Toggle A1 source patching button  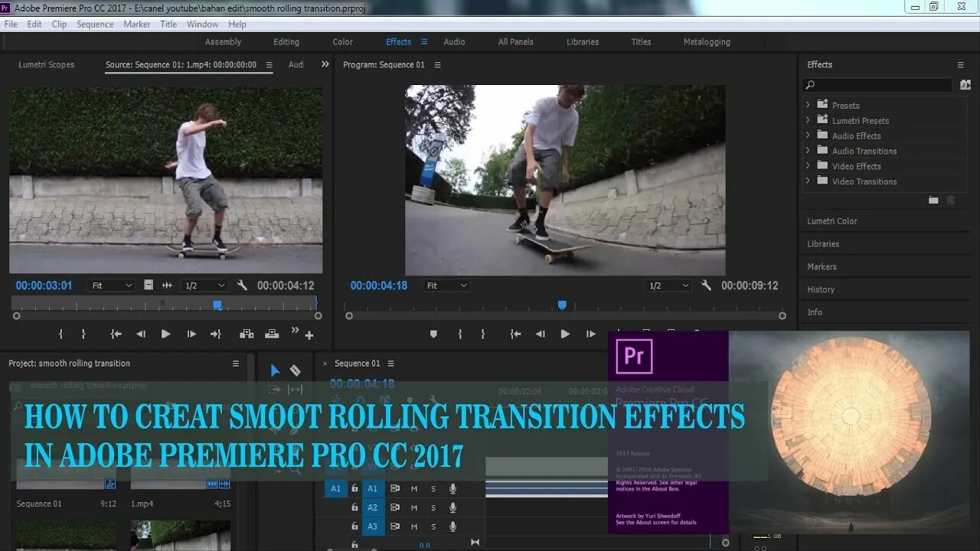coord(335,488)
